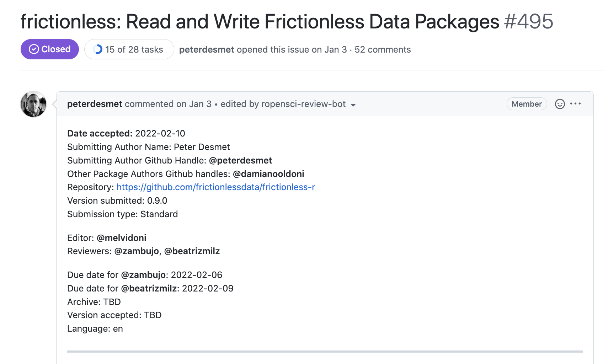Click peterdesmet username in comment header

tap(95, 104)
